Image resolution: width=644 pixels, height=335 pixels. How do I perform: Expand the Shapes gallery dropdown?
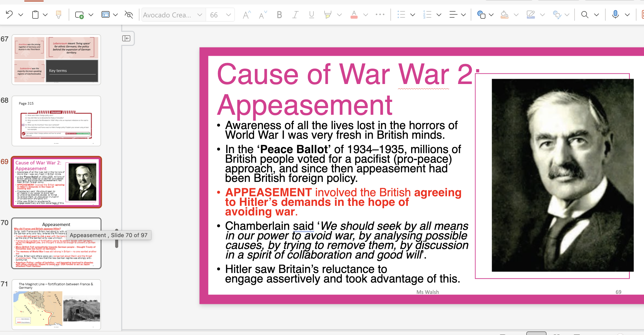[491, 15]
